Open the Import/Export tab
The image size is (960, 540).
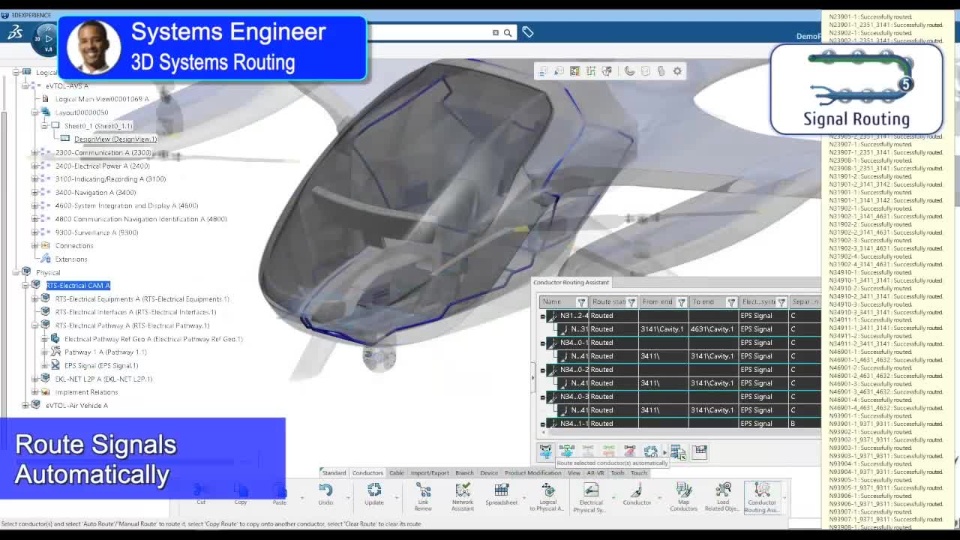point(429,473)
